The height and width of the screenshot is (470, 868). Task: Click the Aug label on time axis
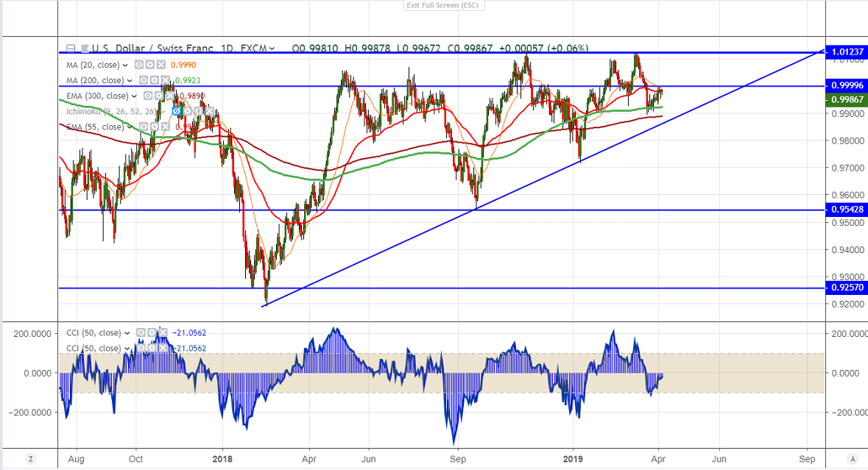pos(76,459)
